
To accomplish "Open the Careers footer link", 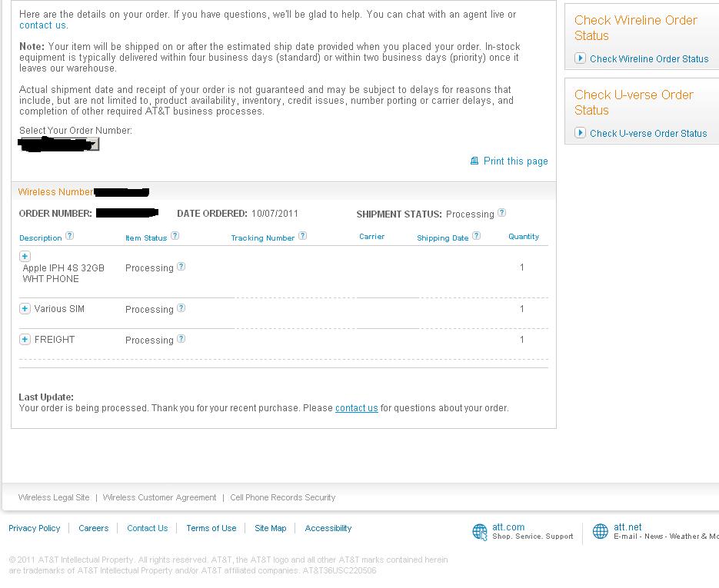I will (94, 528).
